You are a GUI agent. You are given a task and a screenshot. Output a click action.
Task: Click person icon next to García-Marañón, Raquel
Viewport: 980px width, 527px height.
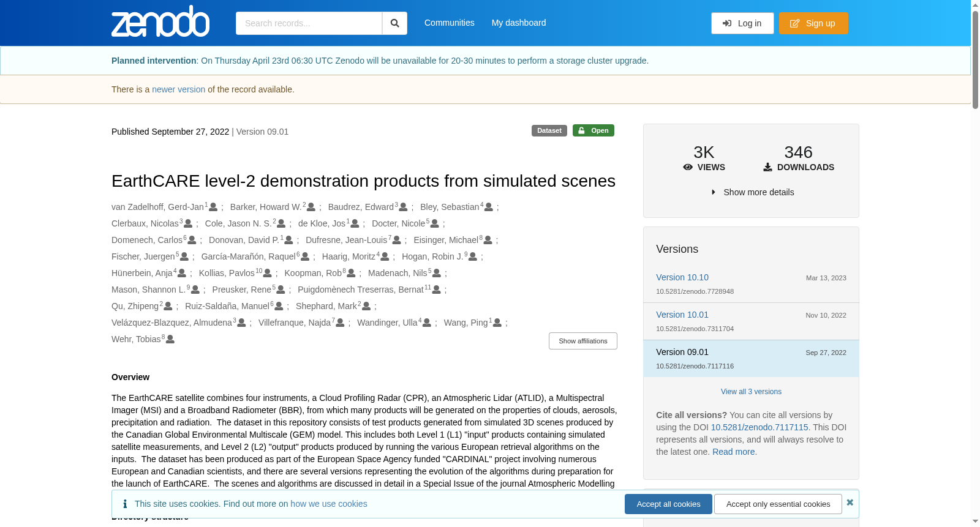[305, 256]
